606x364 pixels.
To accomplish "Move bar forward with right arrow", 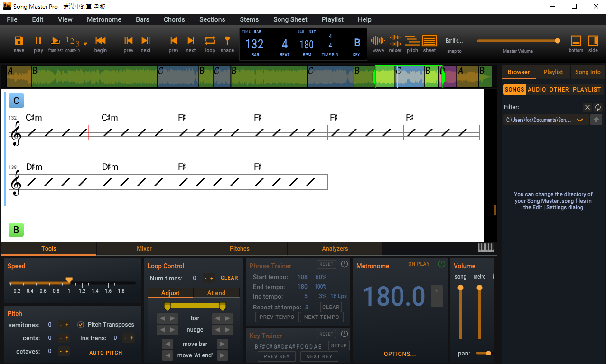I will point(223,344).
